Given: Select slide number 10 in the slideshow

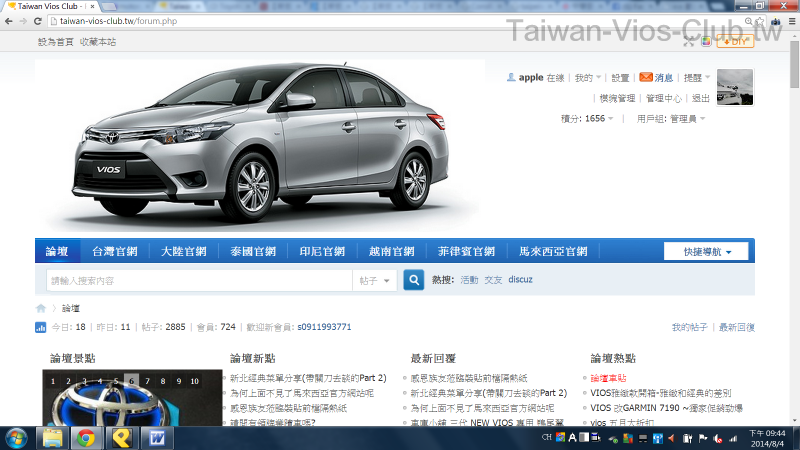Looking at the screenshot, I should point(194,381).
